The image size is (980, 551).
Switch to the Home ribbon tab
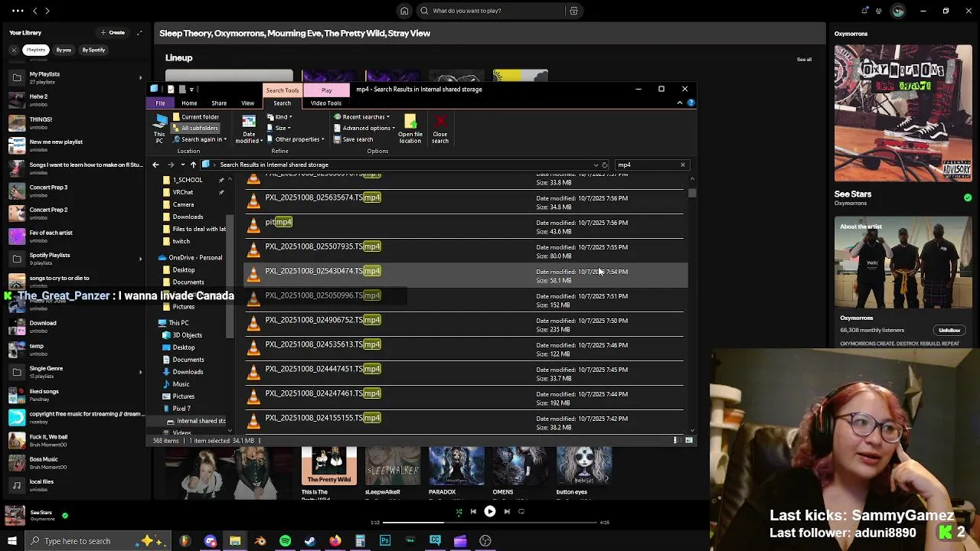[x=189, y=103]
